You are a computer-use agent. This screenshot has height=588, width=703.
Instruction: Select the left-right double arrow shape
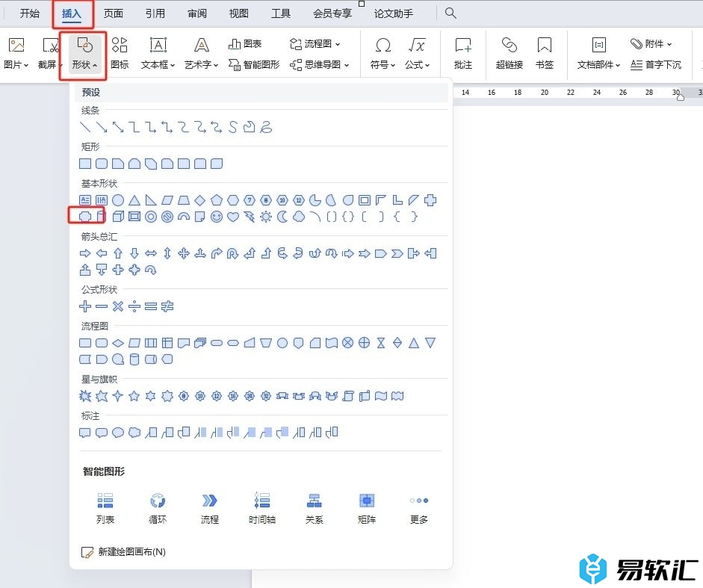(151, 253)
